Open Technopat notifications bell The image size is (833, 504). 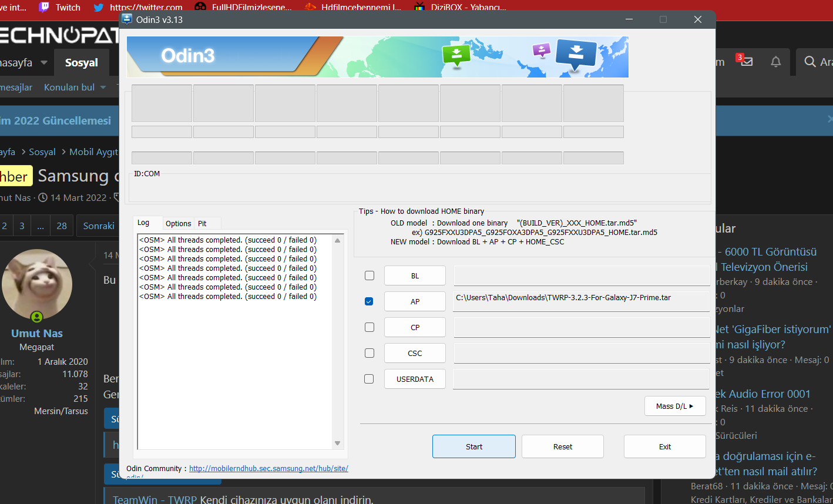coord(776,62)
